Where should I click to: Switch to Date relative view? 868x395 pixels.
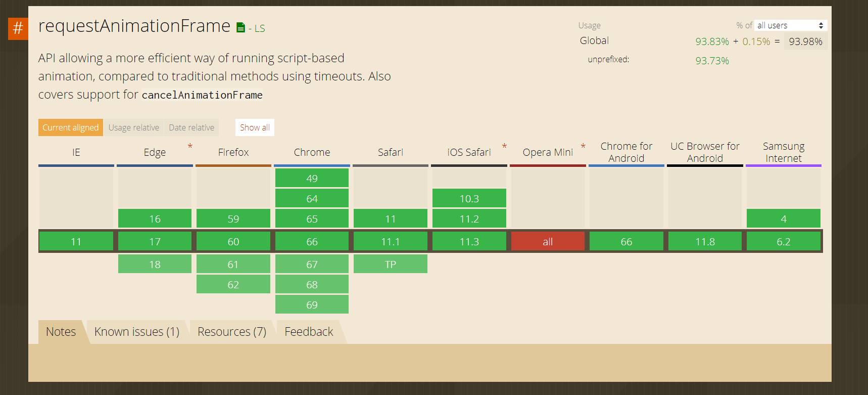[191, 127]
